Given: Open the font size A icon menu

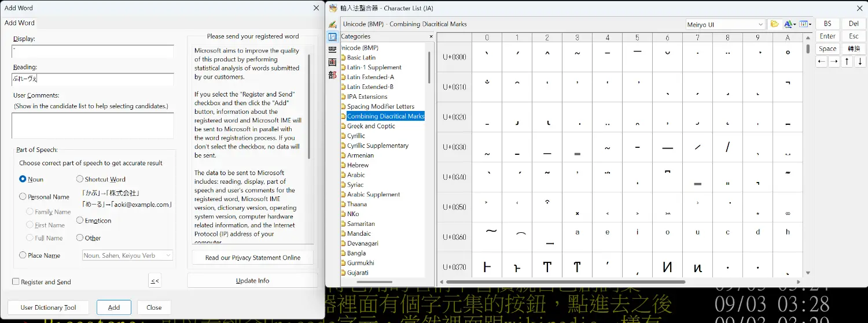Looking at the screenshot, I should [790, 24].
